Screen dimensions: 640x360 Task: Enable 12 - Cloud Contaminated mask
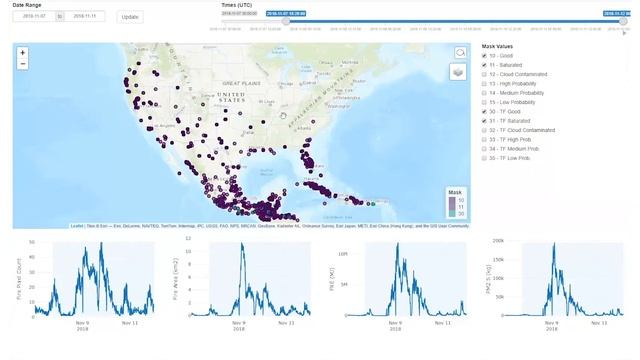[484, 74]
